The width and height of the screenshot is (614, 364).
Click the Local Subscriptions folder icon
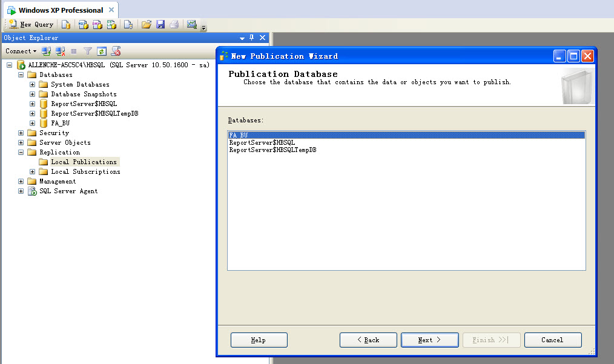pos(44,171)
